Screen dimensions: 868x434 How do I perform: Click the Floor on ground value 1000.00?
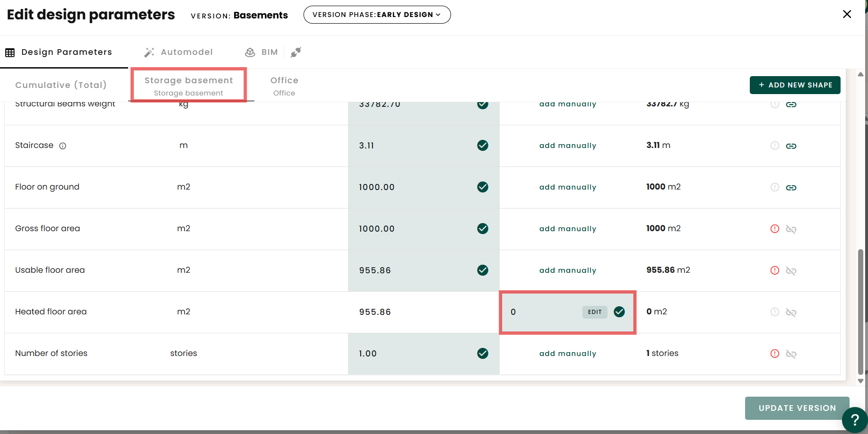[x=377, y=187]
